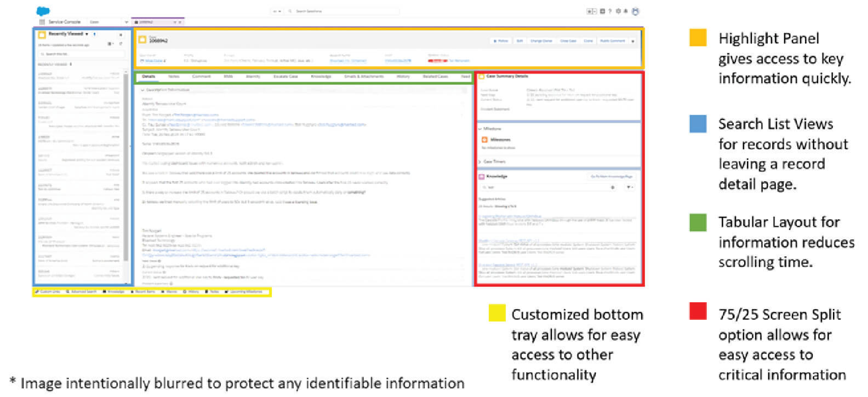The image size is (868, 397).
Task: Switch to the Emails & Attachments tab
Action: [363, 77]
